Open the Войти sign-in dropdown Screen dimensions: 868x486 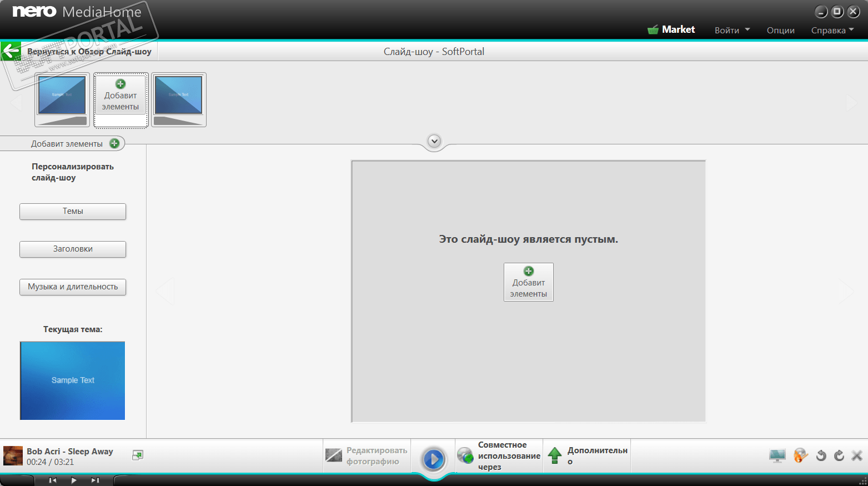pos(732,30)
